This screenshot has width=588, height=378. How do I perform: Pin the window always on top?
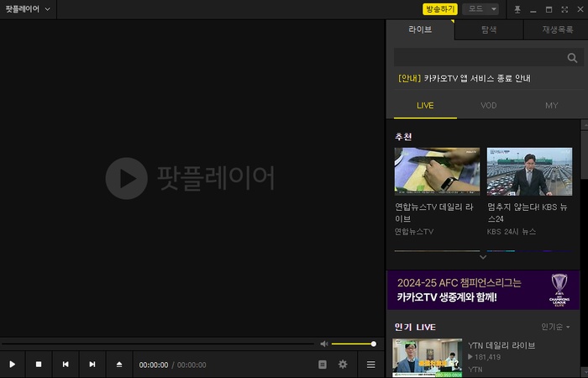tap(517, 9)
